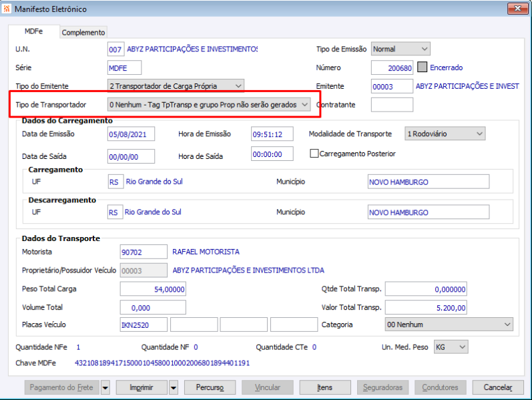Image resolution: width=532 pixels, height=400 pixels.
Task: Click the Quantidade CTe value 0
Action: point(314,347)
